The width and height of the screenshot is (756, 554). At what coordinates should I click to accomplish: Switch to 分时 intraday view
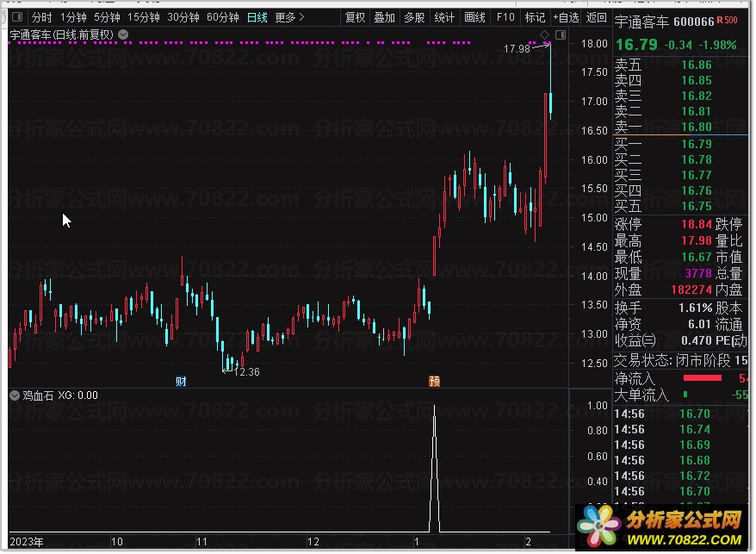pyautogui.click(x=41, y=18)
